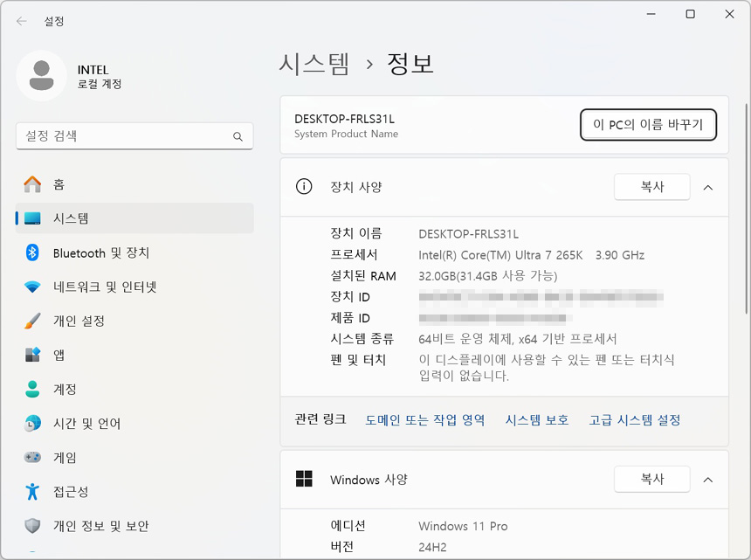Open the Accounts person icon
The image size is (751, 560).
tap(32, 389)
